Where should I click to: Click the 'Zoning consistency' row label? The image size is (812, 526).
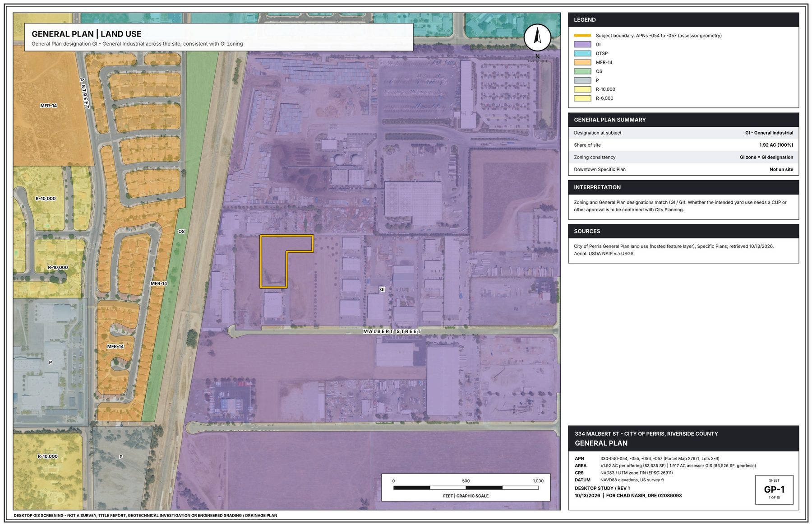[595, 157]
